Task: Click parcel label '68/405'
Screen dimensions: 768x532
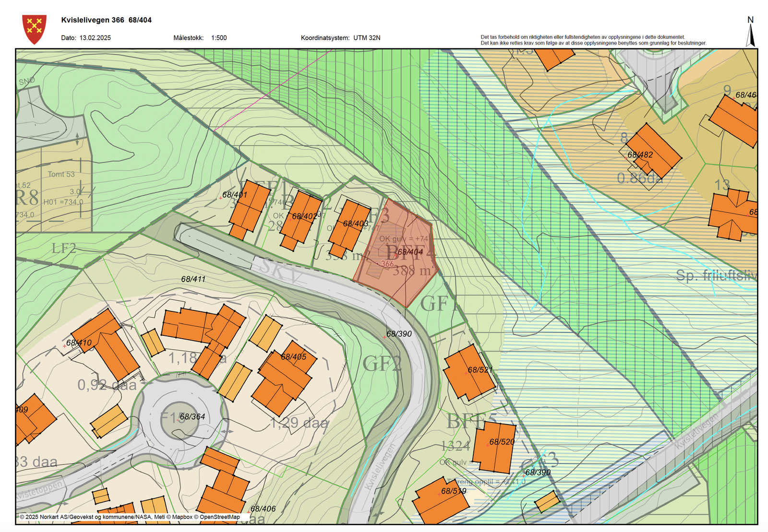Action: pyautogui.click(x=293, y=357)
